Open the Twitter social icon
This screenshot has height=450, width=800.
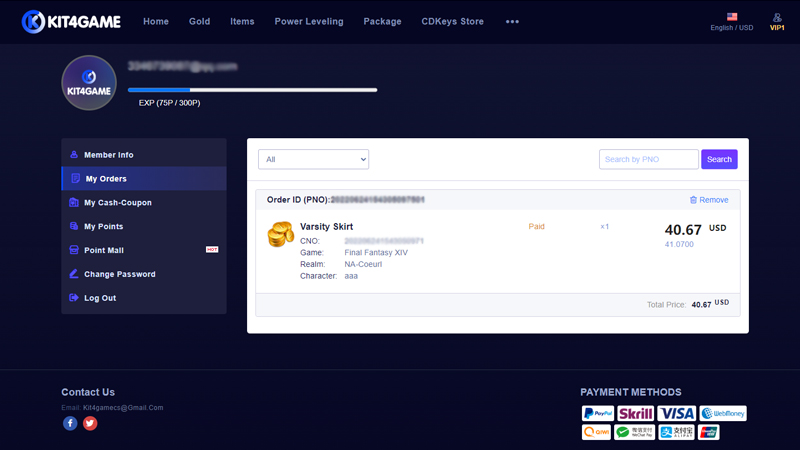click(90, 423)
